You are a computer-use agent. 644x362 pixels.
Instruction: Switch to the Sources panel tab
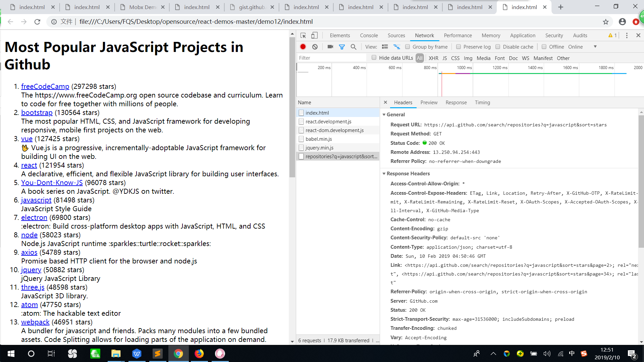pos(396,36)
